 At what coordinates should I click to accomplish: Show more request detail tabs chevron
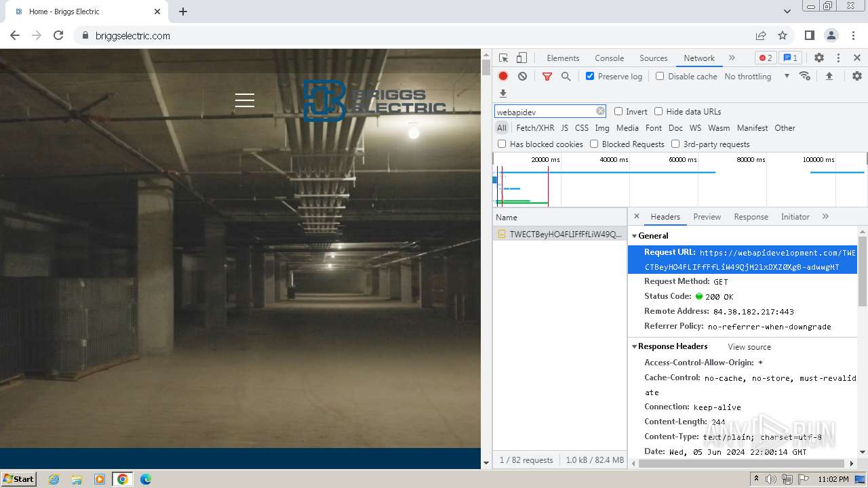[x=825, y=216]
